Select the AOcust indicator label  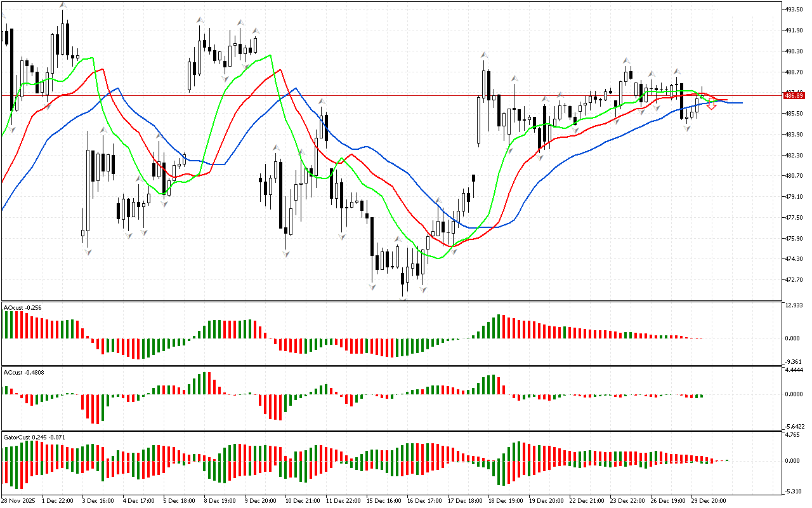tap(23, 307)
